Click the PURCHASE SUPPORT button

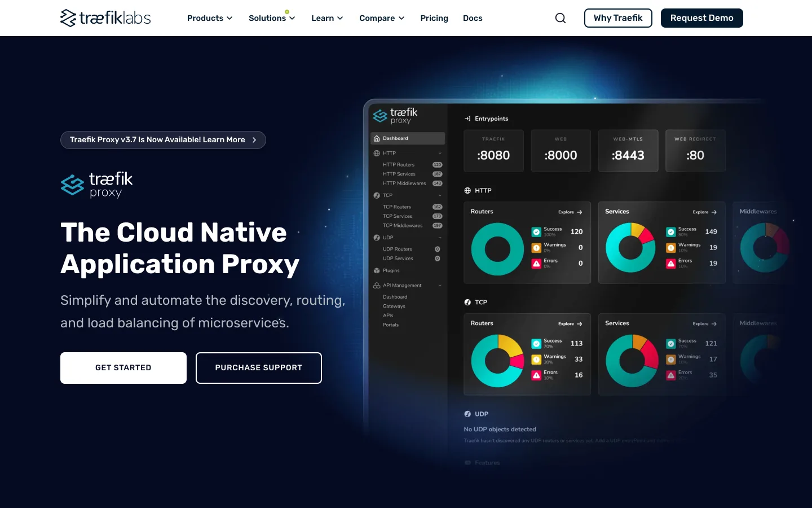tap(259, 368)
